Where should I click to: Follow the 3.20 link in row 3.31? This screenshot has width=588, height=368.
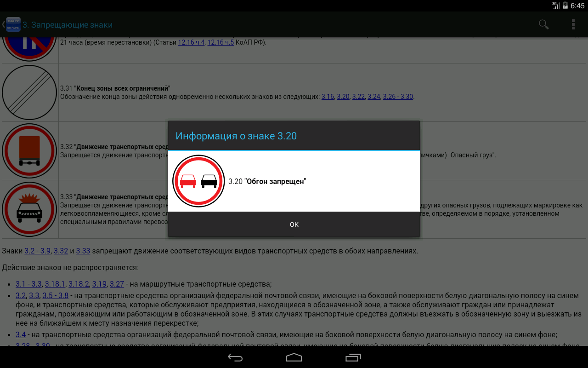(x=343, y=97)
